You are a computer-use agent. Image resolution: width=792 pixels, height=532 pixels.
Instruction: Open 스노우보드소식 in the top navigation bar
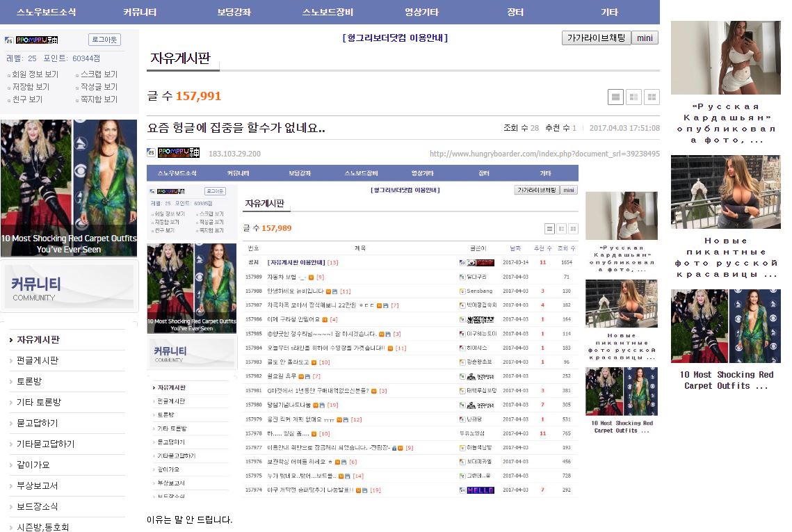click(47, 12)
